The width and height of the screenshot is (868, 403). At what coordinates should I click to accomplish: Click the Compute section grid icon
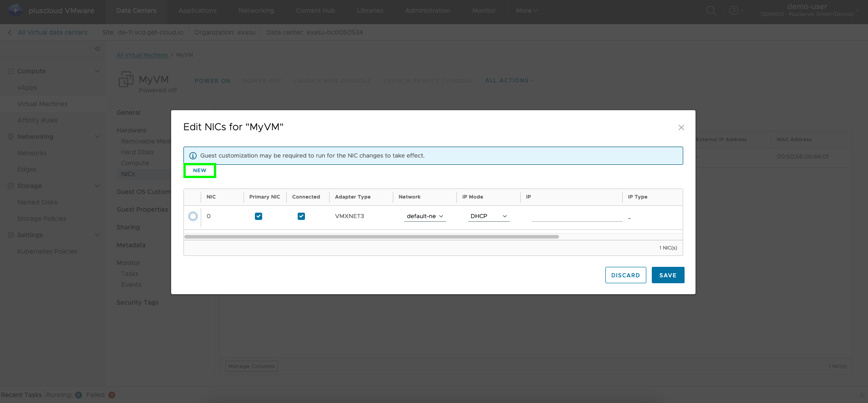coord(11,71)
